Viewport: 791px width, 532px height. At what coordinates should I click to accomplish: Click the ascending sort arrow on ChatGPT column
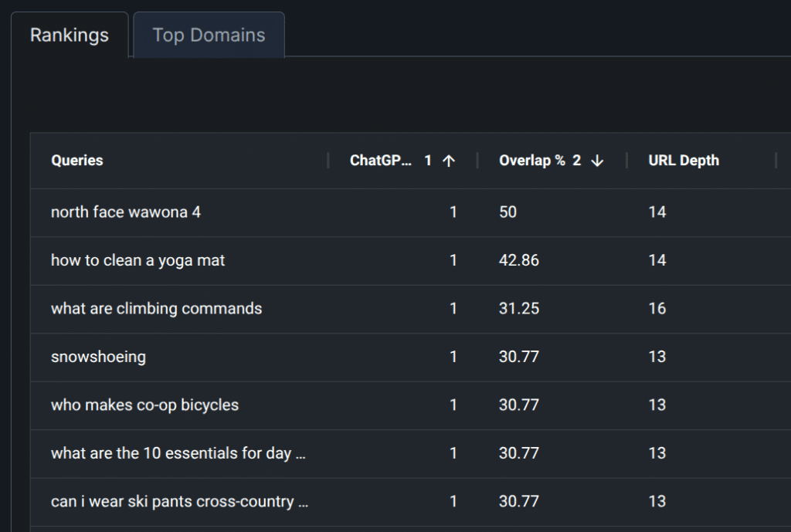(x=449, y=161)
